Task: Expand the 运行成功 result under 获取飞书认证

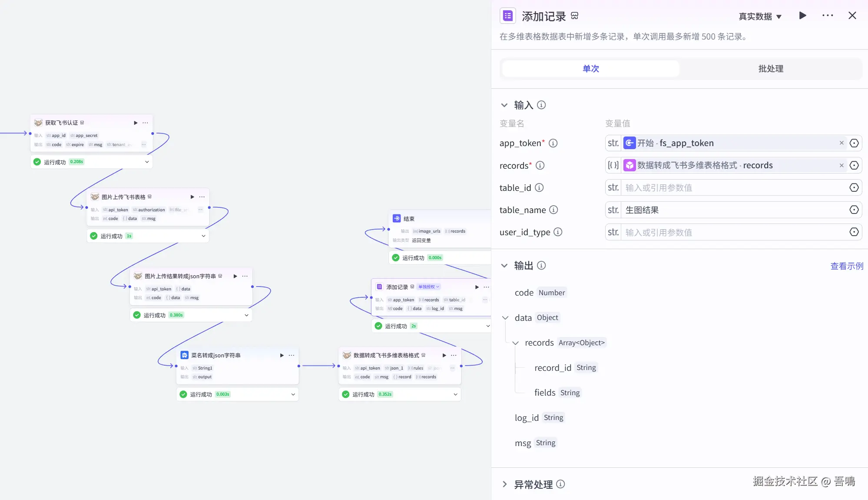Action: point(147,162)
